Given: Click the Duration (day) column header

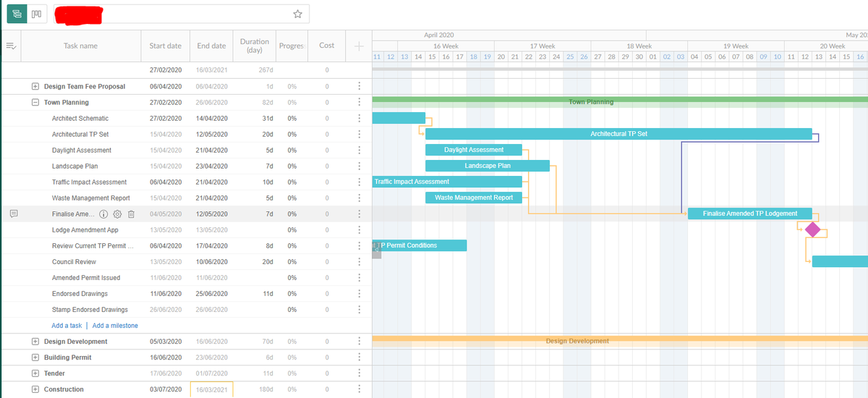Looking at the screenshot, I should 254,46.
